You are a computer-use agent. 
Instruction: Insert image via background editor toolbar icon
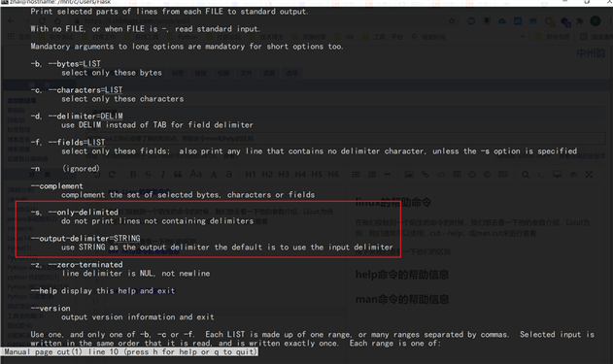point(409,175)
